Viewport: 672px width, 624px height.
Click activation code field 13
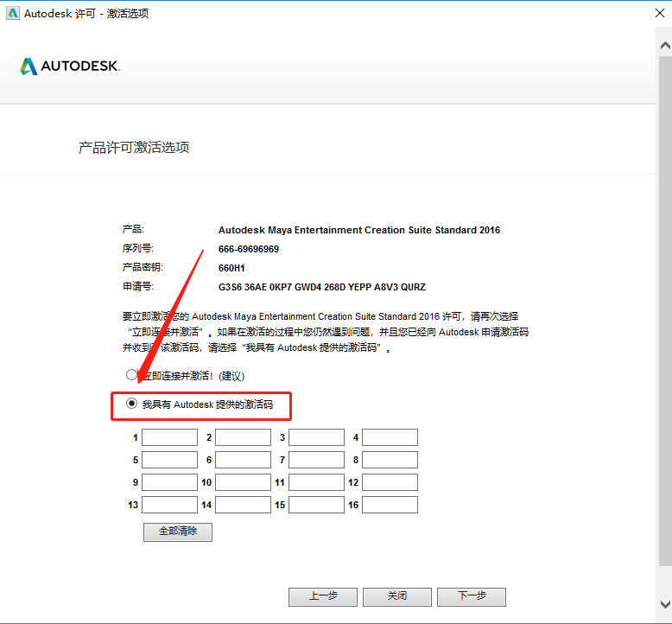[169, 505]
